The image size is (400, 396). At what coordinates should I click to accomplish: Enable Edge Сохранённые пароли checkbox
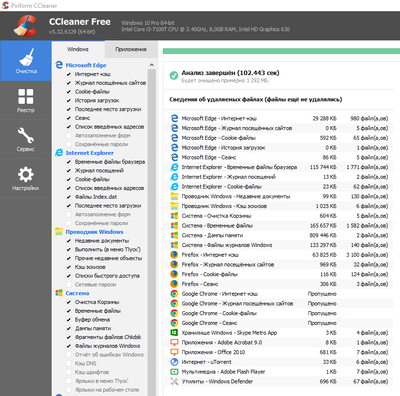click(x=69, y=144)
